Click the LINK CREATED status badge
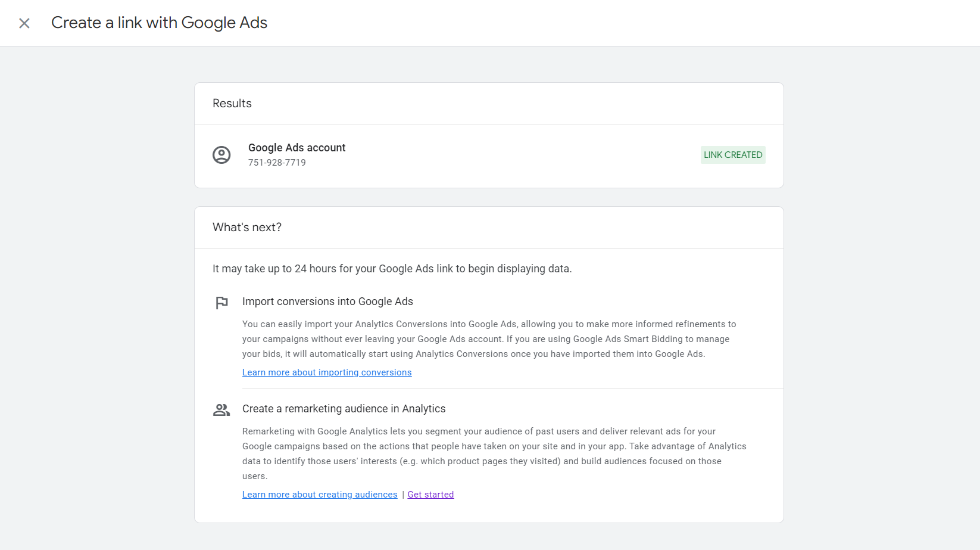 click(733, 155)
